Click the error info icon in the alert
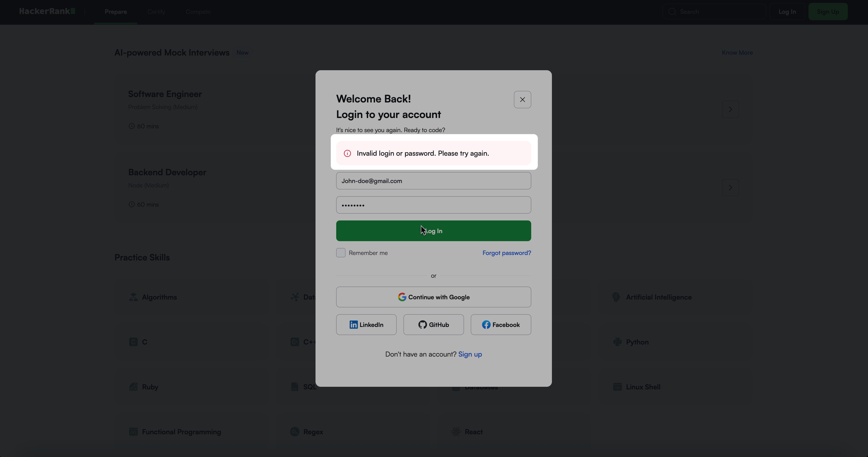 347,153
